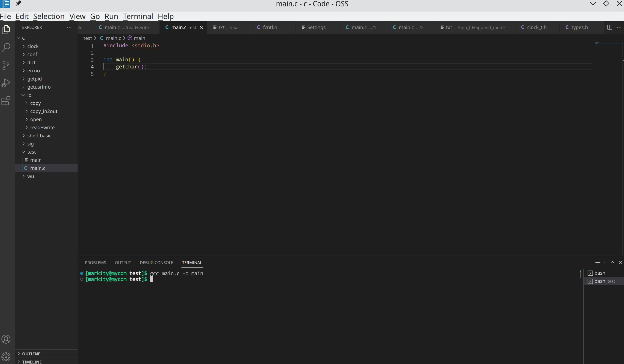Screen dimensions: 624x364
Task: Switch to the fcntl.h tab
Action: 270,27
